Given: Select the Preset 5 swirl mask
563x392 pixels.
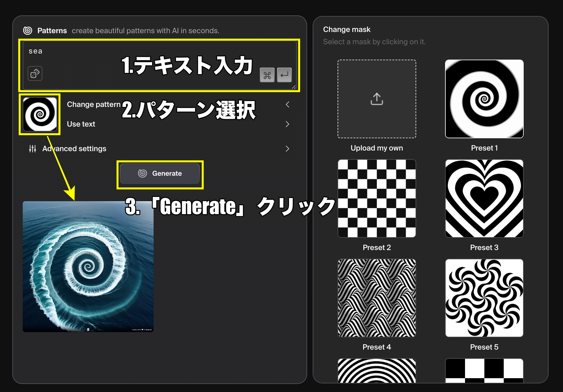Looking at the screenshot, I should coord(484,298).
